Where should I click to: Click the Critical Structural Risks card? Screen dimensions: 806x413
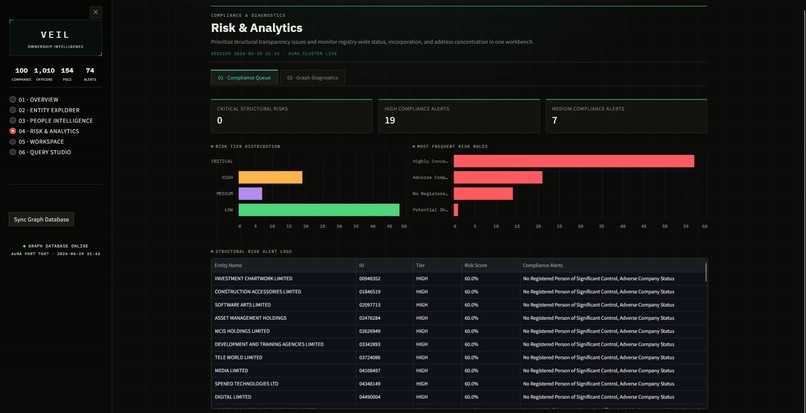pyautogui.click(x=291, y=116)
